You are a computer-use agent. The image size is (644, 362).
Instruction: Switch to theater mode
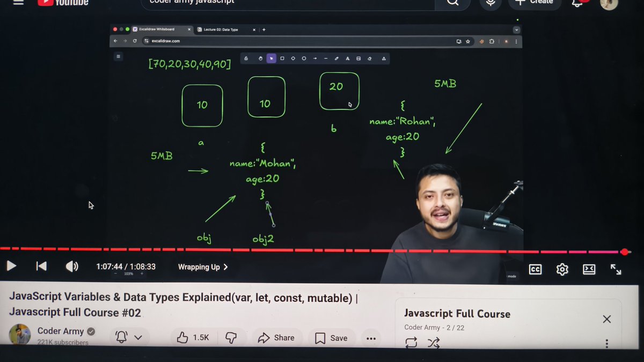coord(589,269)
